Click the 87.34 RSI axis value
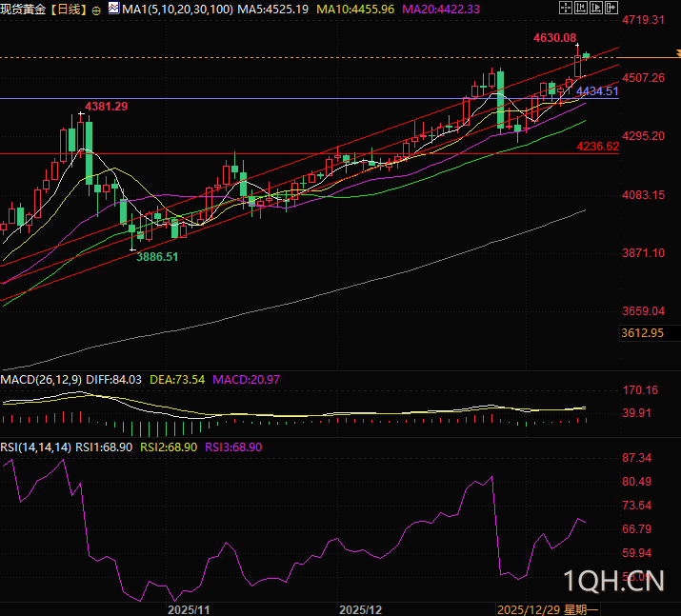 pyautogui.click(x=636, y=458)
